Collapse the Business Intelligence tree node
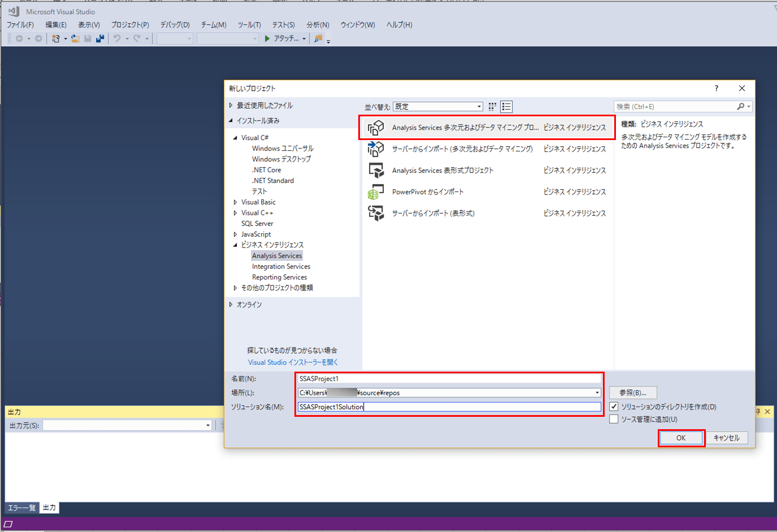This screenshot has height=532, width=777. [235, 245]
